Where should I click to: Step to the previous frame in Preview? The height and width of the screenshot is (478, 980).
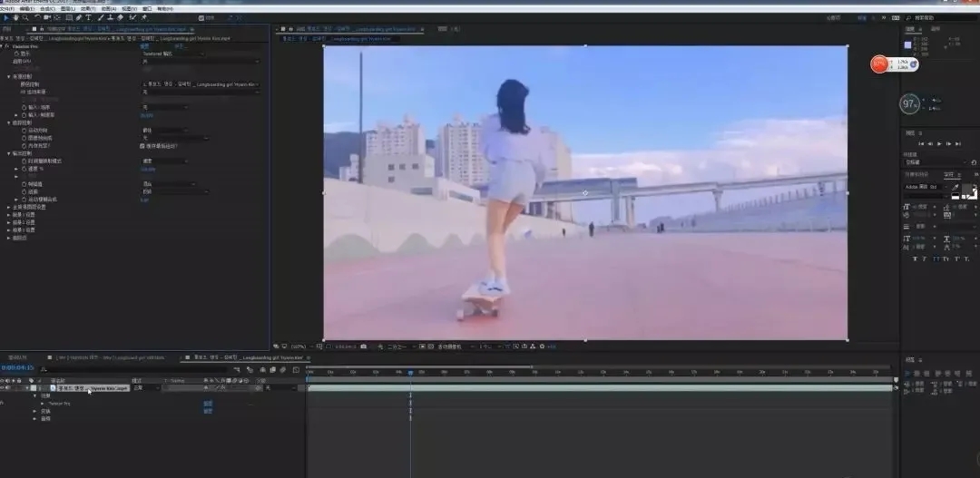(x=930, y=143)
